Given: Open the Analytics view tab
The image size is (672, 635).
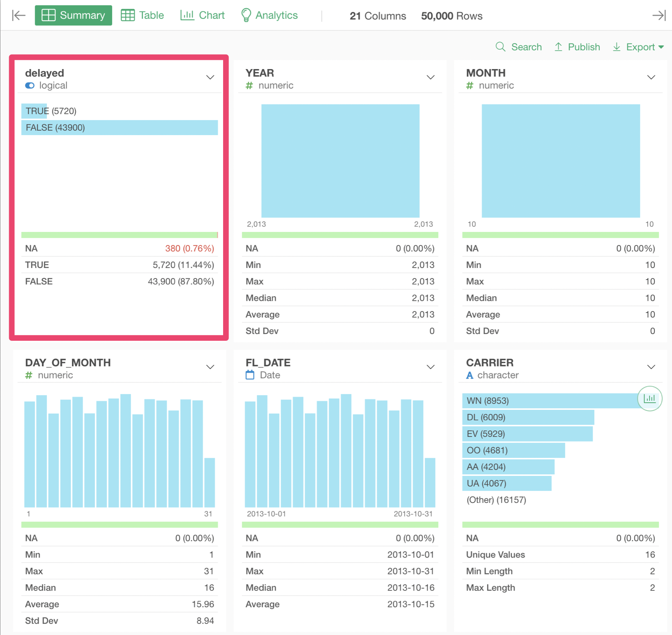Looking at the screenshot, I should coord(269,15).
